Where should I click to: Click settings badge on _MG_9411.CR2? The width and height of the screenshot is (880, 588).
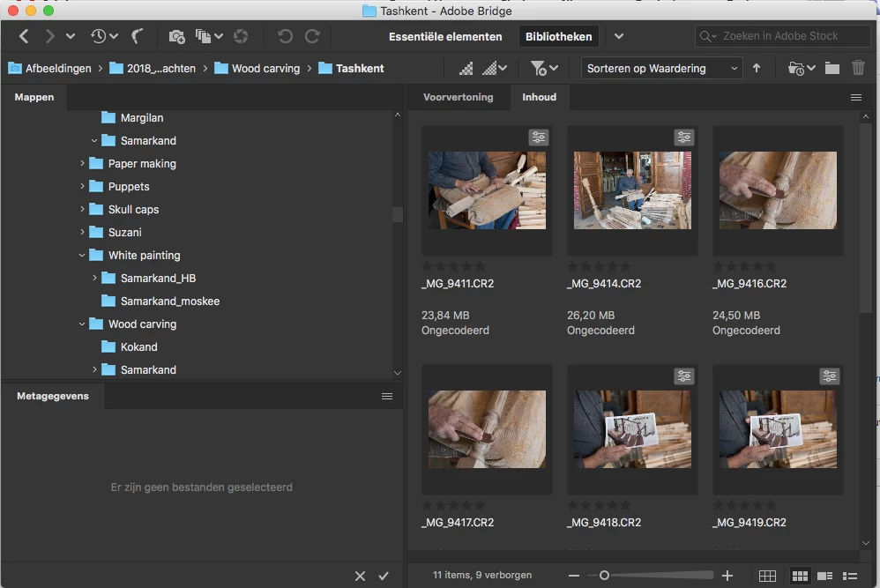[x=539, y=138]
